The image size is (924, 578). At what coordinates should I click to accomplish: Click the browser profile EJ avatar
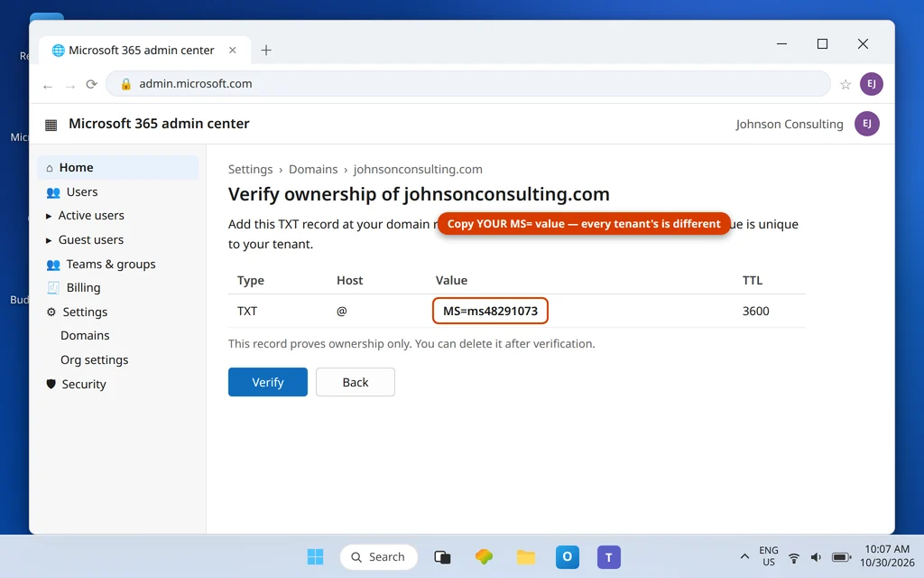(x=871, y=84)
